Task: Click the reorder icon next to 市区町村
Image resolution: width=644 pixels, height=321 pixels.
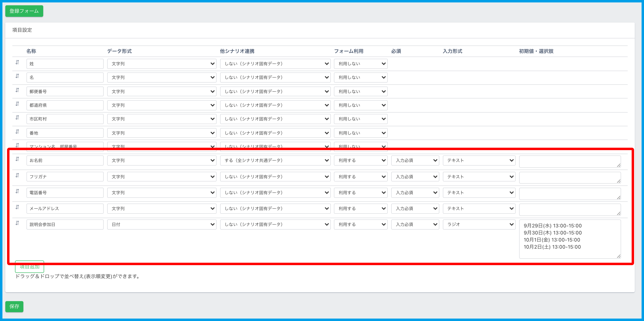Action: [x=17, y=117]
